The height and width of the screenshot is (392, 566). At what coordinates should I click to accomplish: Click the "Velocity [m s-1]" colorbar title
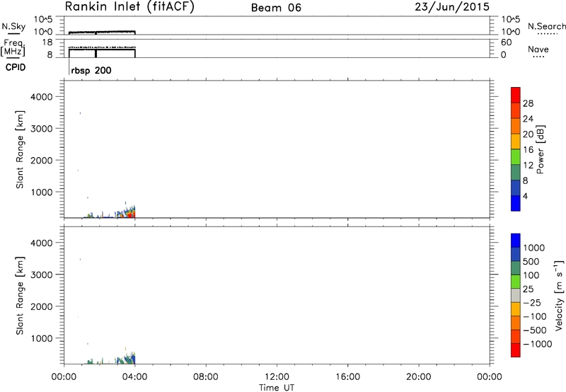click(559, 295)
